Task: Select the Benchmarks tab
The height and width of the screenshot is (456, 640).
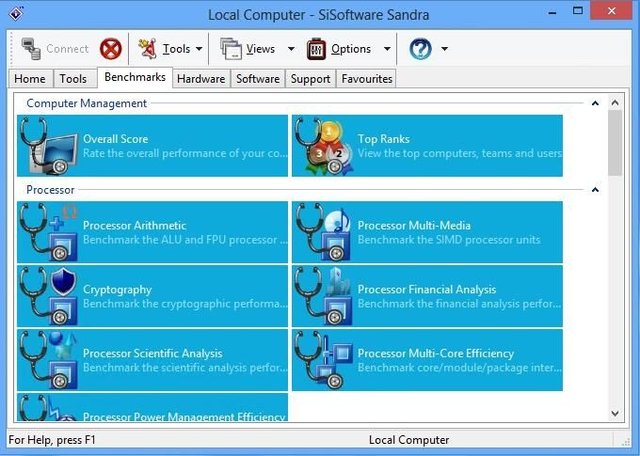Action: coord(135,78)
